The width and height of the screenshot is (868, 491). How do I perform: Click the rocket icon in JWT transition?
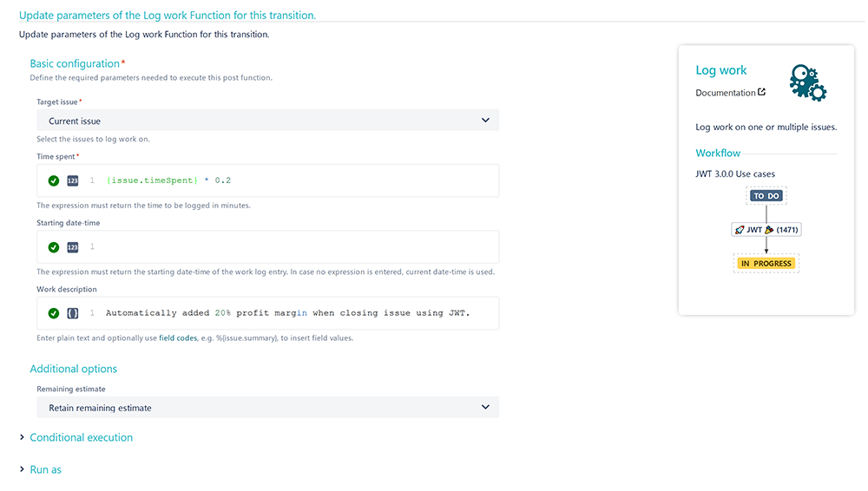click(x=740, y=230)
